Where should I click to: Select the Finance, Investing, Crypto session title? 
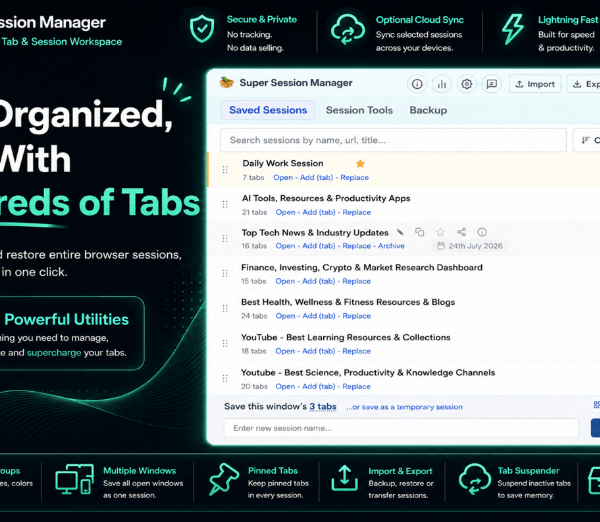point(362,268)
